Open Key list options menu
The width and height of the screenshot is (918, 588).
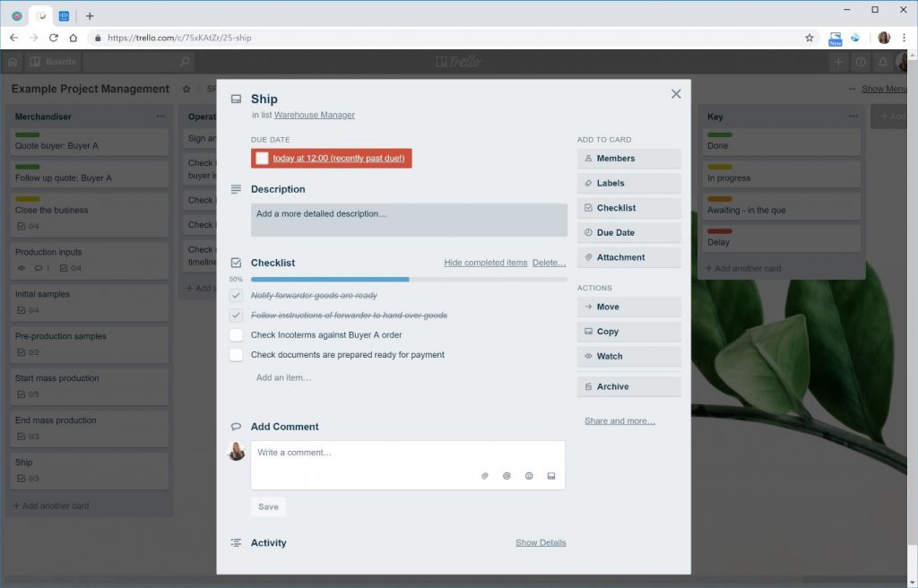[x=853, y=117]
